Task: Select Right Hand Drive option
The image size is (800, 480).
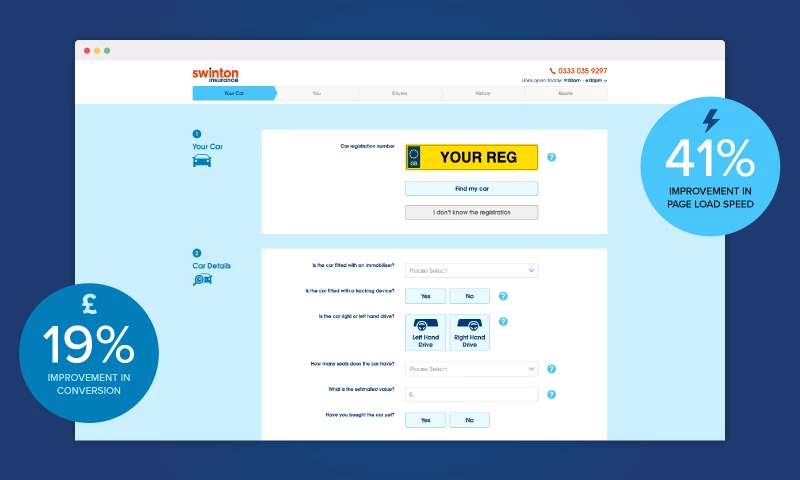Action: [469, 332]
